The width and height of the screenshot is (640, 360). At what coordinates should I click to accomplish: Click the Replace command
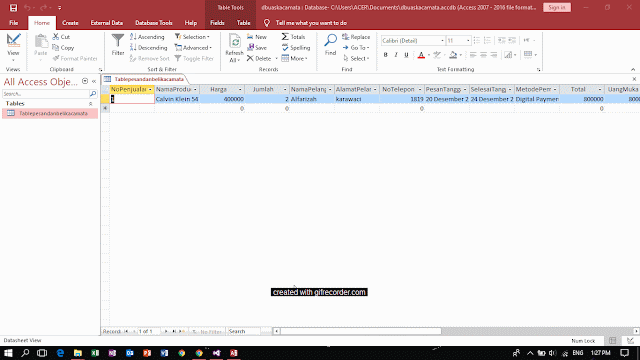coord(356,37)
